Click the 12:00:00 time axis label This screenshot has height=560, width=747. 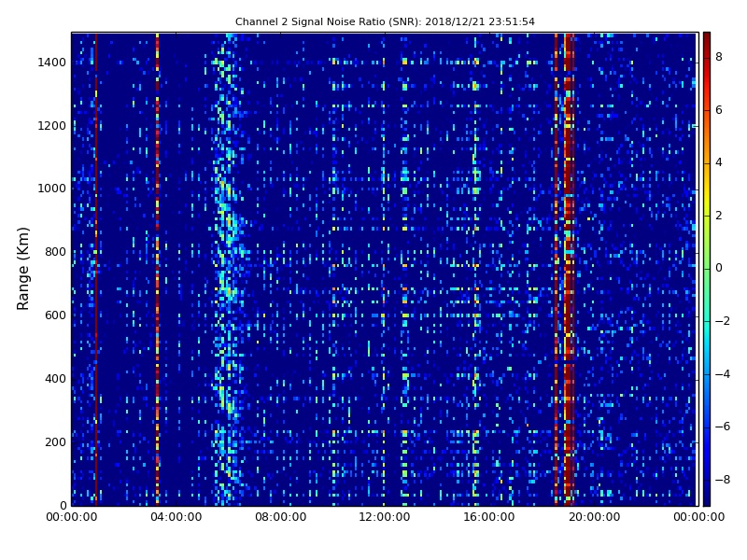(x=385, y=517)
